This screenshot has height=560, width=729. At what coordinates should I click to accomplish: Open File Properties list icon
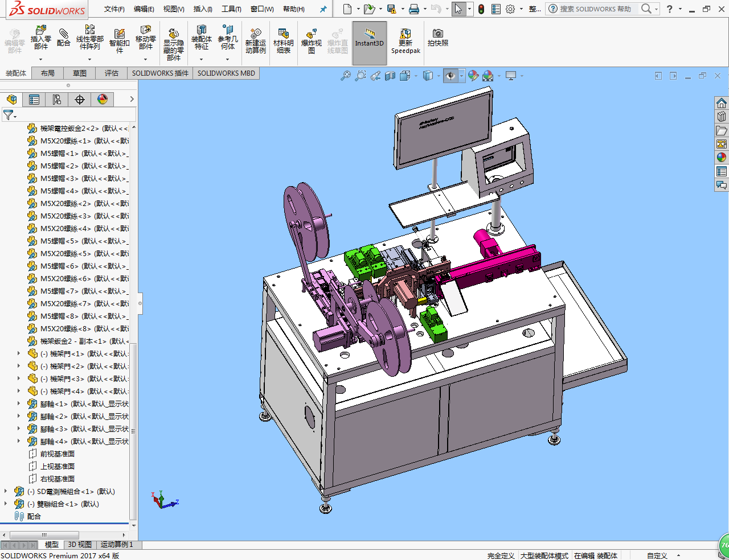click(x=496, y=9)
